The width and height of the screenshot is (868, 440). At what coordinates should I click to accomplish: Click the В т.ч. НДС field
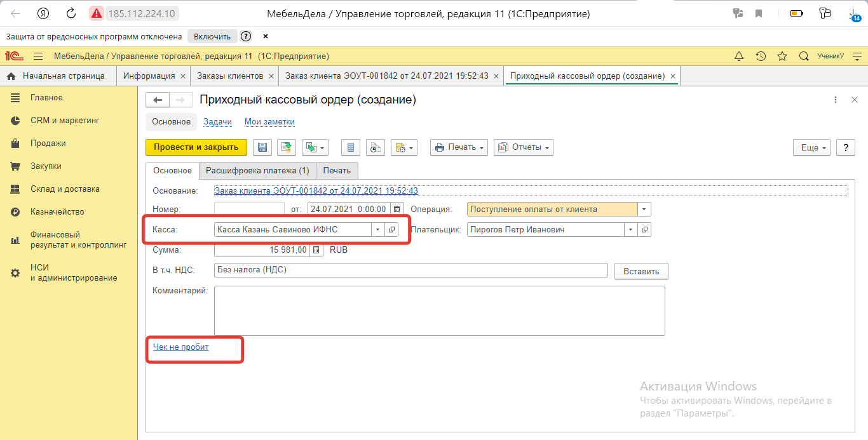point(411,270)
